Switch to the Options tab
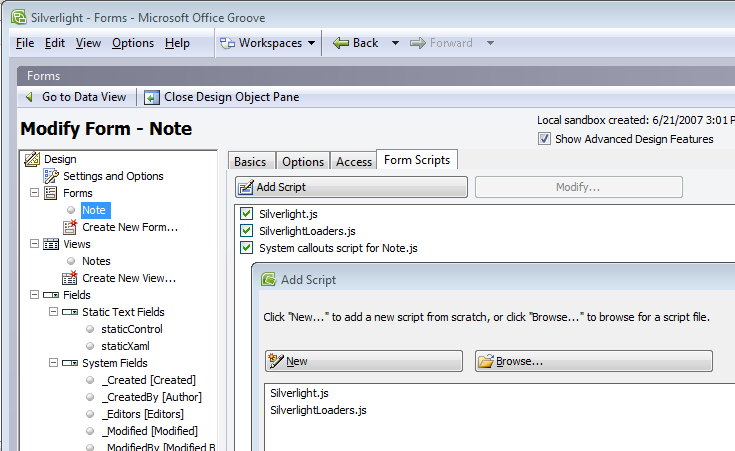 pyautogui.click(x=303, y=161)
